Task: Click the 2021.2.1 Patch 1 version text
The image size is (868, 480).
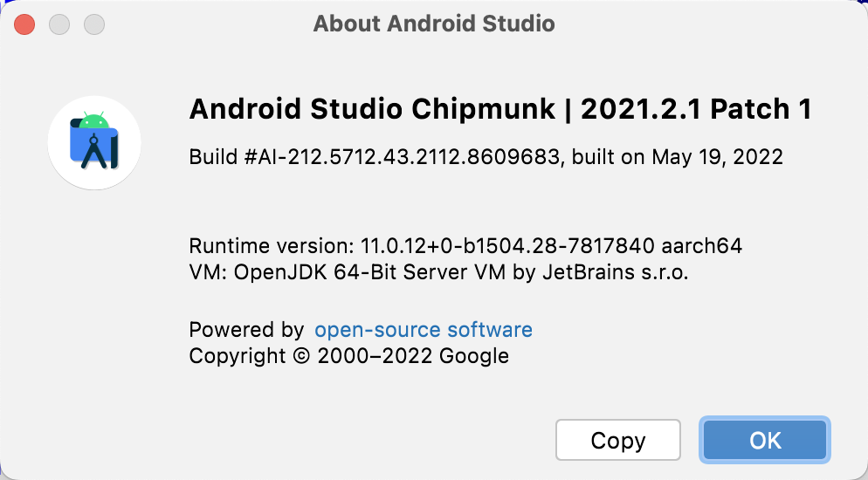Action: coord(696,109)
